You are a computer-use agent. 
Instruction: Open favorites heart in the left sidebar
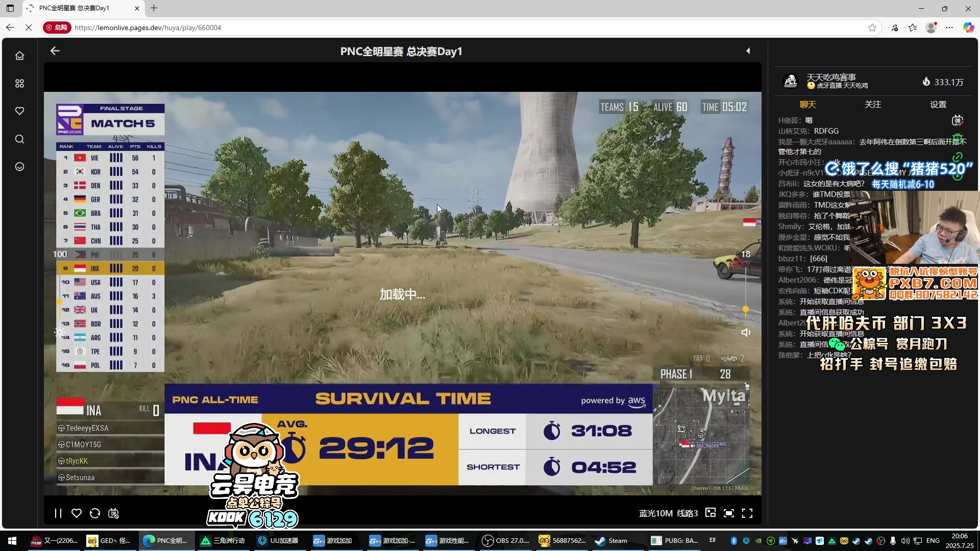[19, 111]
